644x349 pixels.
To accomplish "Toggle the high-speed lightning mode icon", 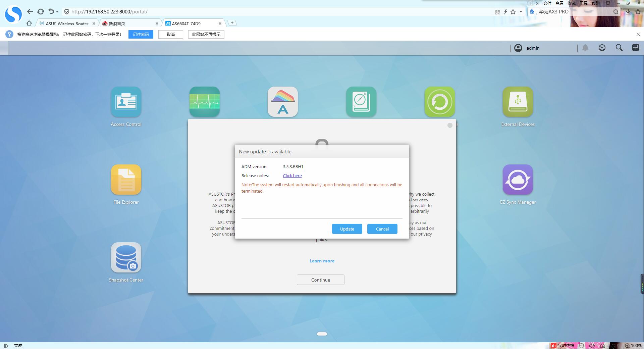I will pyautogui.click(x=505, y=12).
